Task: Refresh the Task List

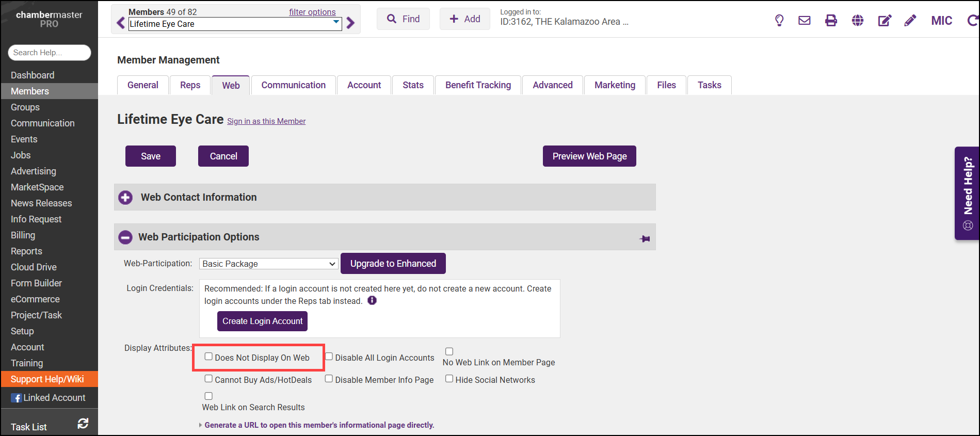Action: click(x=83, y=424)
